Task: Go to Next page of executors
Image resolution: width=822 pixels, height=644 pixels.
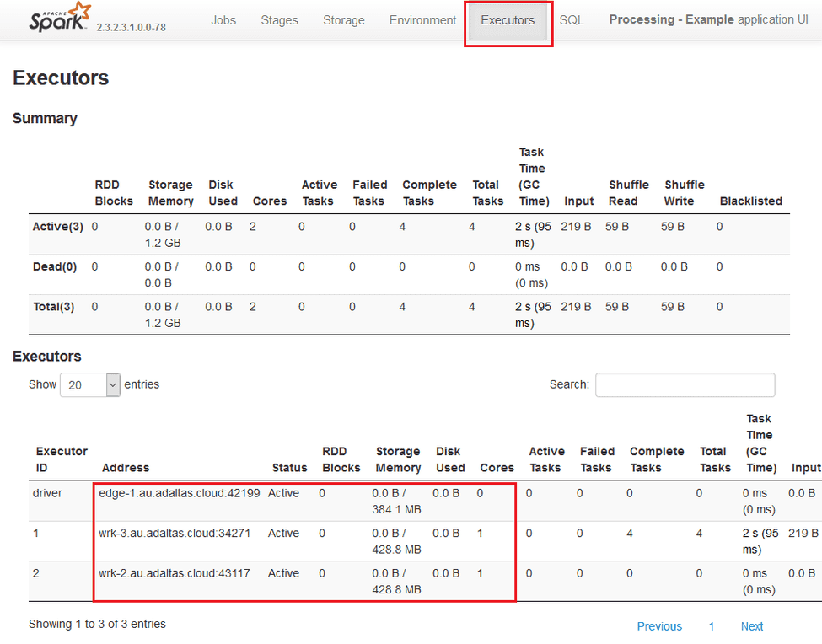Action: click(x=751, y=626)
